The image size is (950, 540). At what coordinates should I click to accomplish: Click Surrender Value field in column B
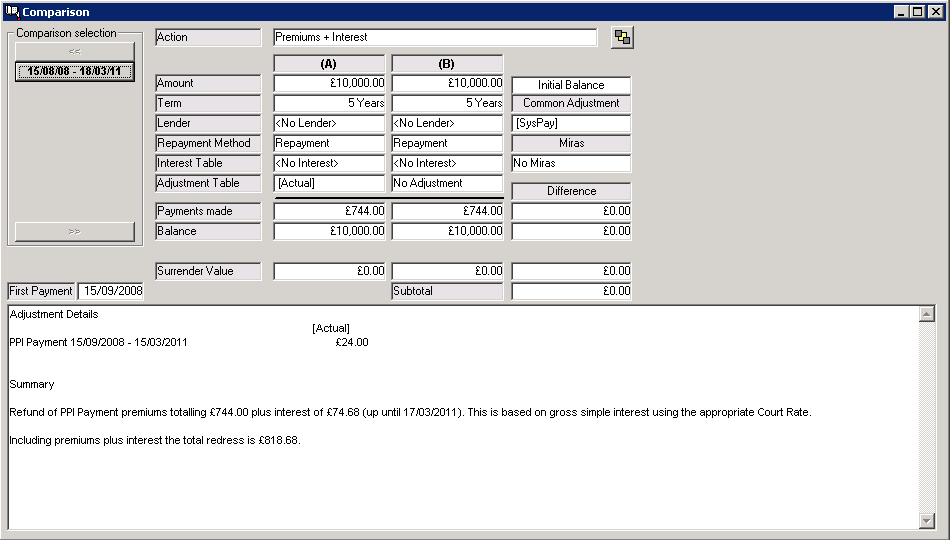[x=447, y=271]
